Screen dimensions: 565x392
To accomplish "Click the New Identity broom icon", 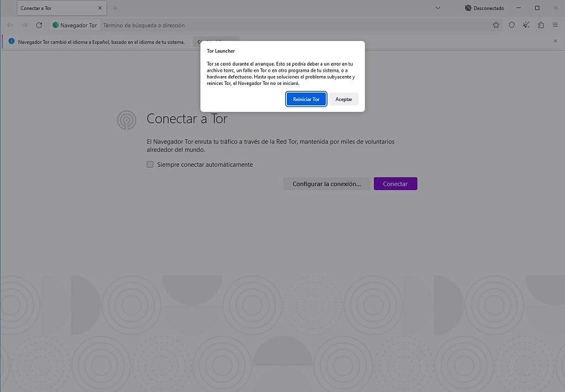I will 526,25.
